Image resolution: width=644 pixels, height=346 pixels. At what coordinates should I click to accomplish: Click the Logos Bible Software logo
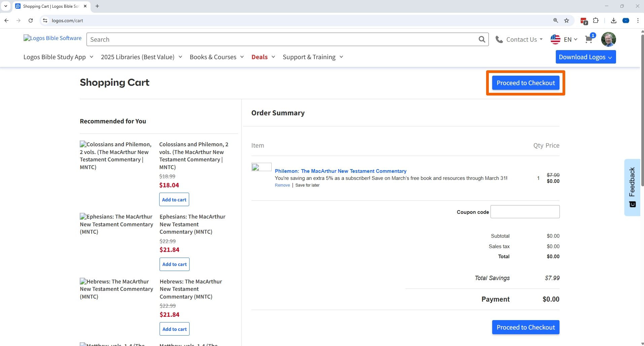53,38
